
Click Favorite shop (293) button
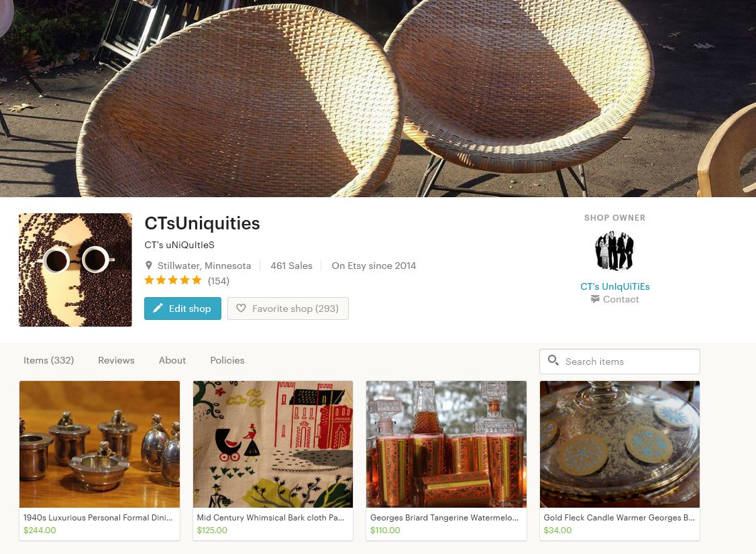click(x=288, y=309)
